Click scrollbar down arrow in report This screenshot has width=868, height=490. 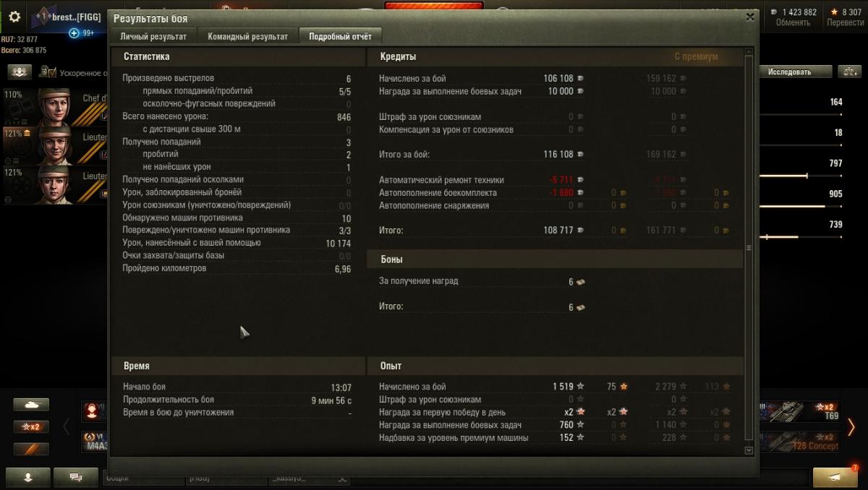coord(749,450)
